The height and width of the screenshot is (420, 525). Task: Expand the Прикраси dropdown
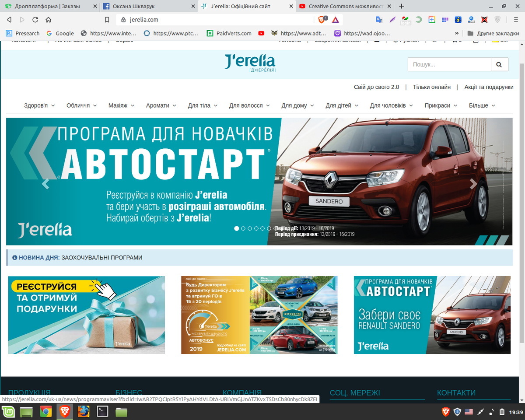[441, 105]
